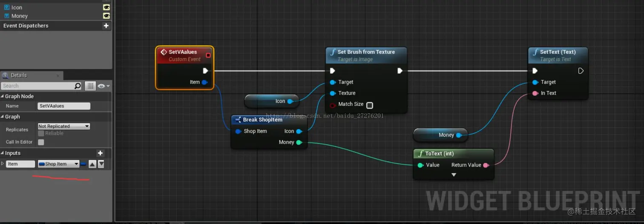Add a new input parameter
Screen dimensions: 644x224
coord(101,153)
